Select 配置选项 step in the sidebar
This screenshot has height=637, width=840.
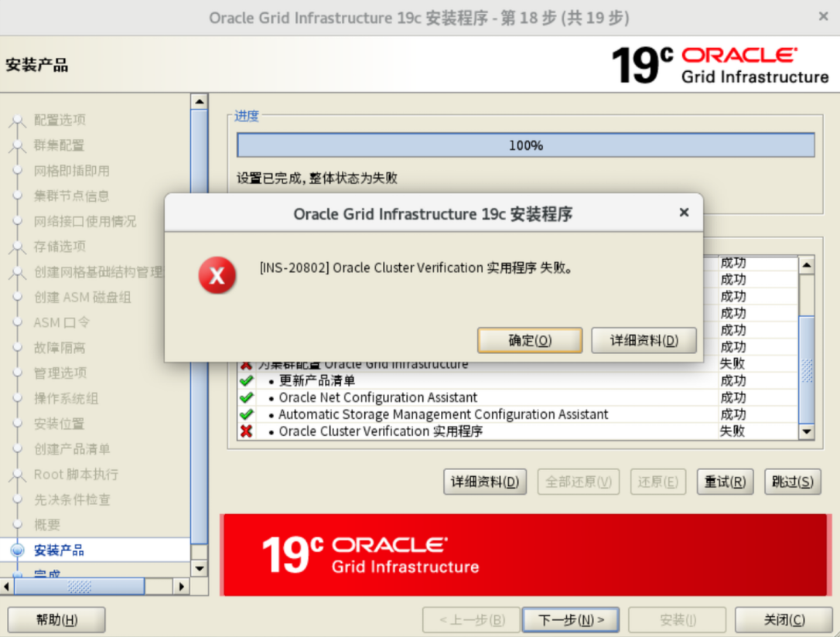coord(60,120)
